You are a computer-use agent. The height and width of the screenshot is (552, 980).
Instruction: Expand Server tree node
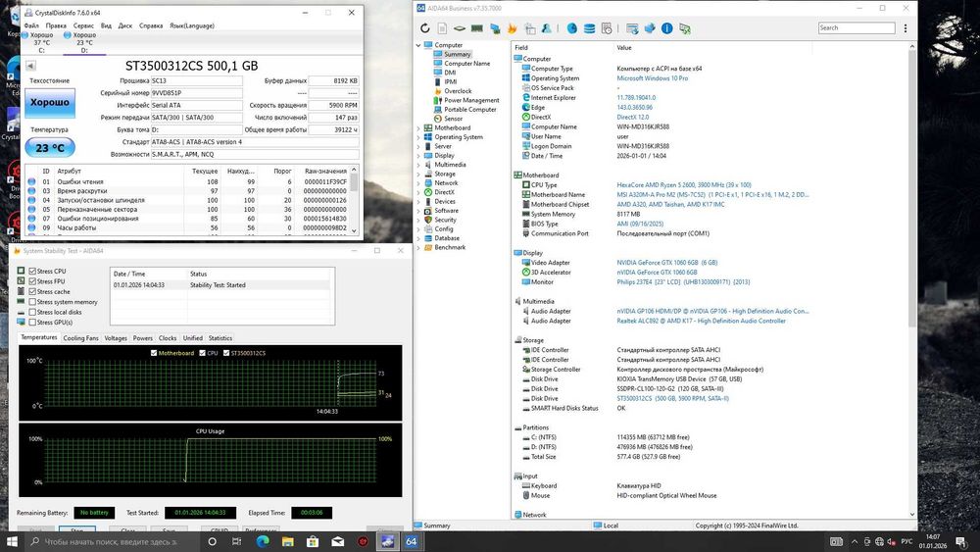[x=418, y=146]
